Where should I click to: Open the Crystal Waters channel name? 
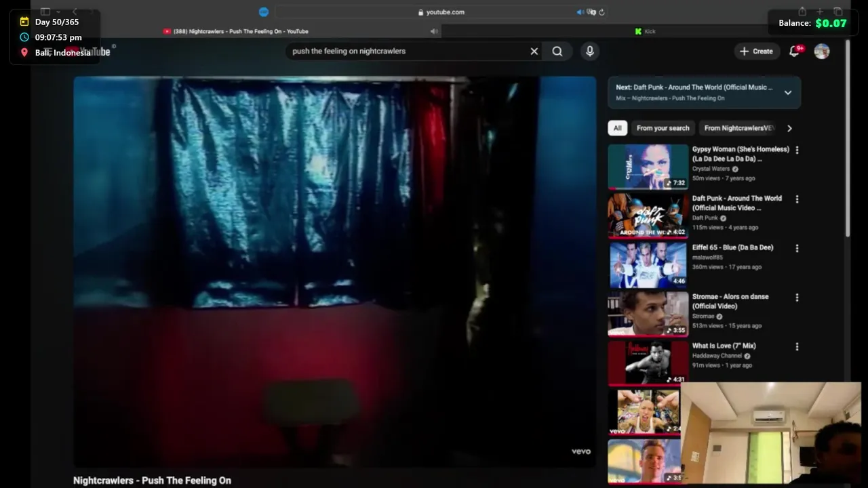[x=711, y=169]
